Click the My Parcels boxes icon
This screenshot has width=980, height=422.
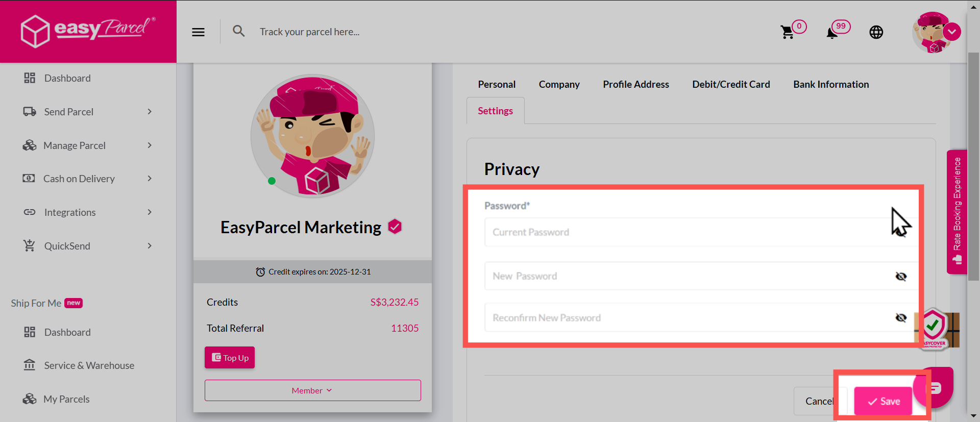[x=29, y=399]
